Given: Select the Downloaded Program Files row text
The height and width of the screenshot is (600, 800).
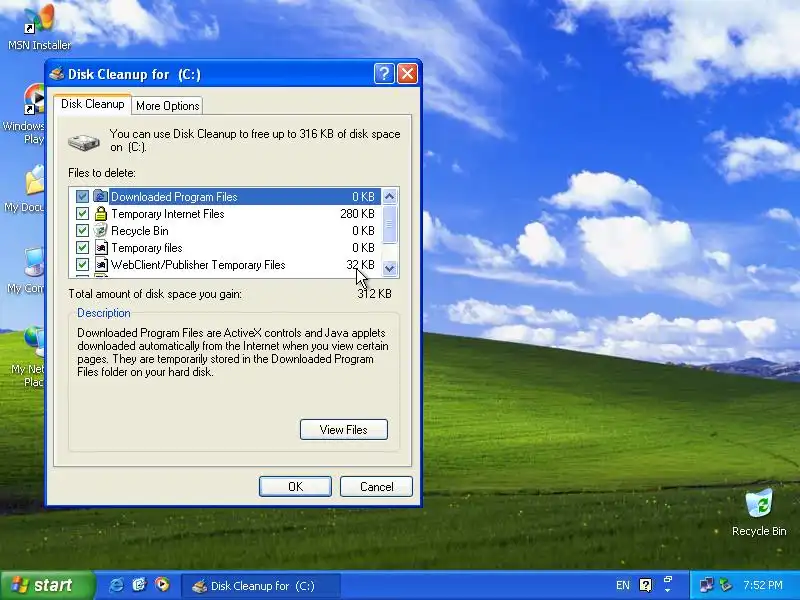Looking at the screenshot, I should tap(174, 196).
